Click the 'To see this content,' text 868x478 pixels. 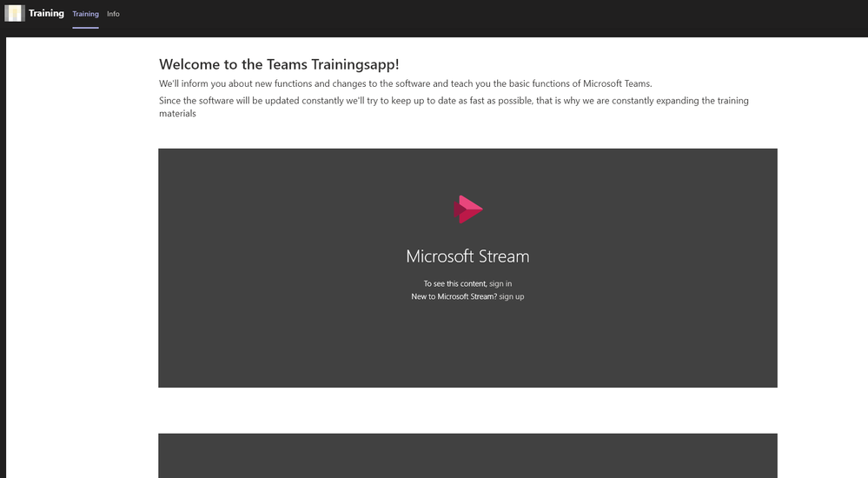(x=455, y=283)
